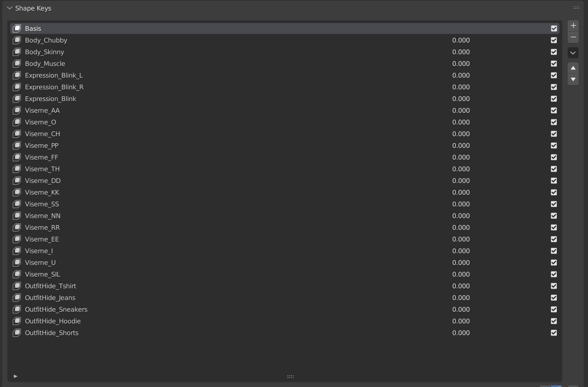Click the minus icon to remove shape key
Image resolution: width=588 pixels, height=387 pixels.
[x=573, y=37]
